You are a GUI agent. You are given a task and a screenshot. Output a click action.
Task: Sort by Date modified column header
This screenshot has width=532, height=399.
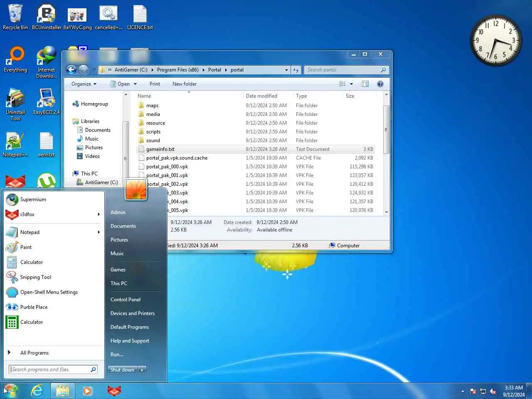tap(261, 96)
